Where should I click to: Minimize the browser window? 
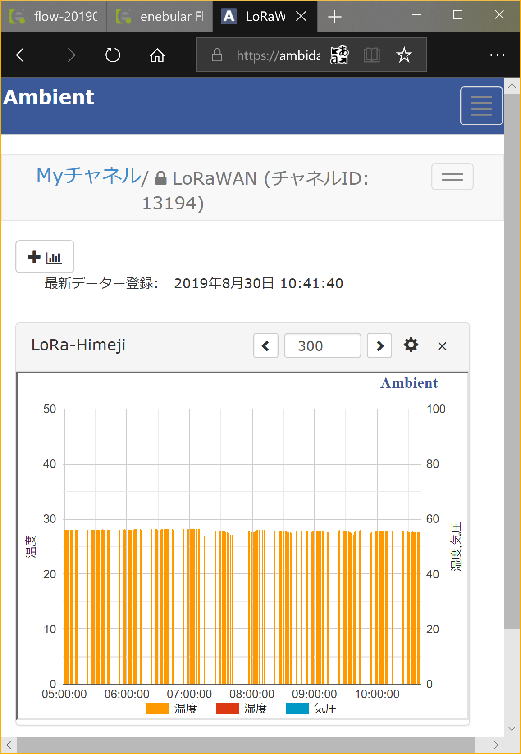click(417, 15)
